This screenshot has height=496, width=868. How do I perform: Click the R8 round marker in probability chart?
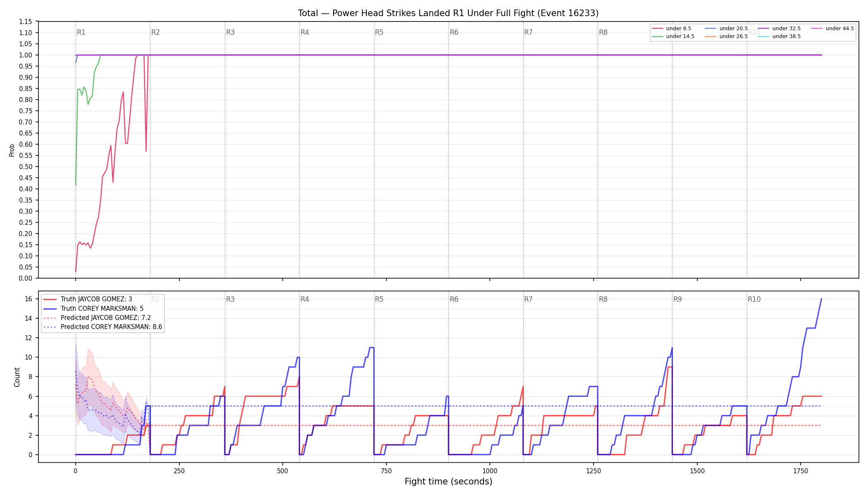[x=603, y=32]
